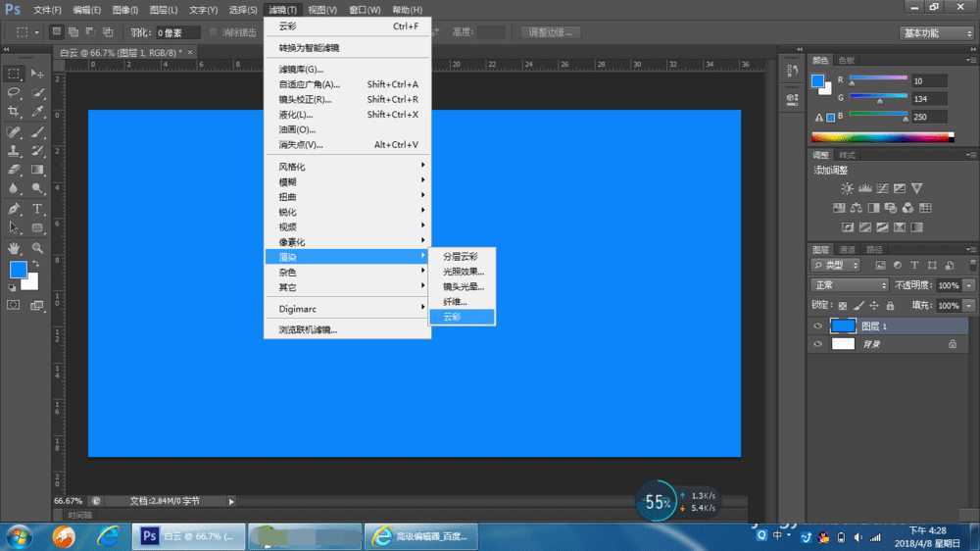Toggle visibility of the 背景 layer
980x551 pixels.
[818, 344]
